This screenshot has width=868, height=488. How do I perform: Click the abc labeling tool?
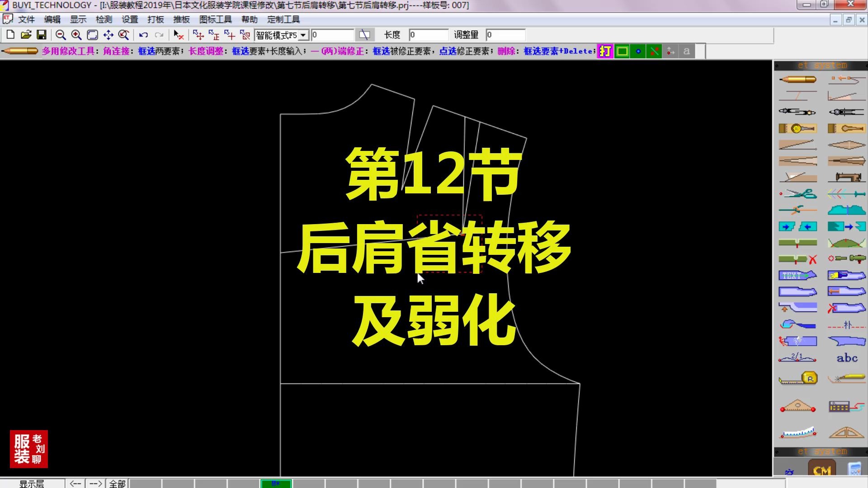click(x=848, y=358)
